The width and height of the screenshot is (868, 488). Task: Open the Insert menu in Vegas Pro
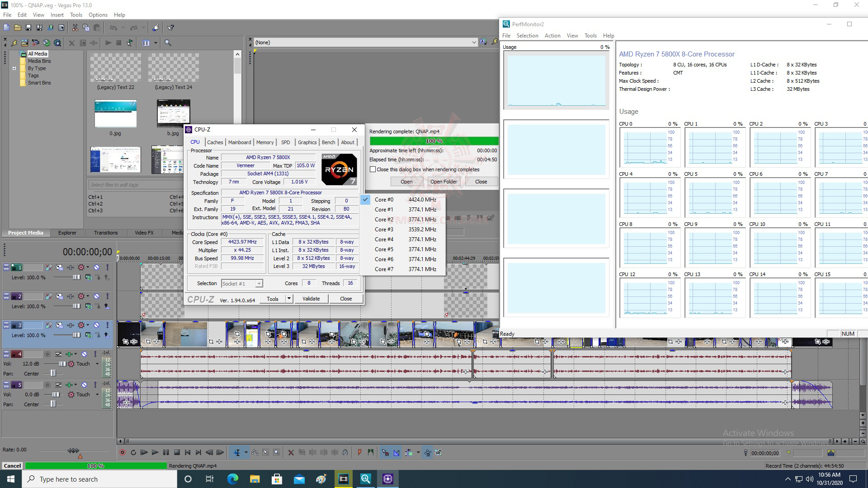click(x=57, y=15)
